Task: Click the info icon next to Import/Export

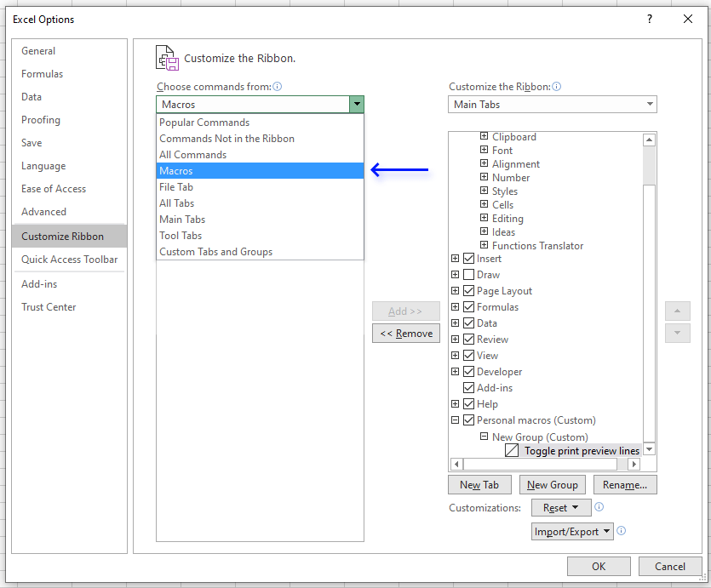Action: pyautogui.click(x=622, y=531)
